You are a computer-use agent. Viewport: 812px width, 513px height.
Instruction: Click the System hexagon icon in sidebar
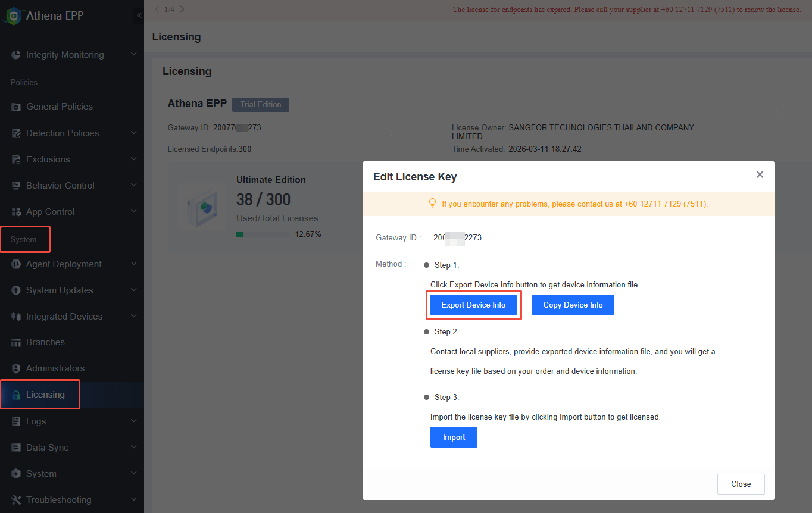coord(16,474)
